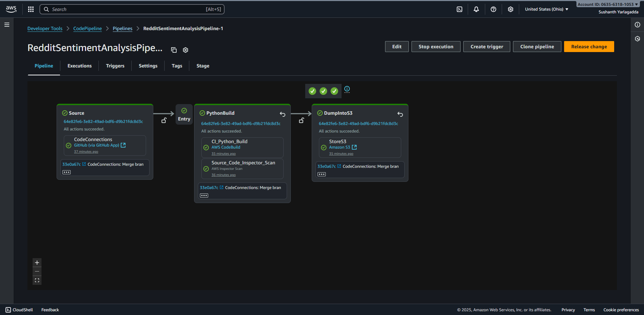Open Terms footer link
Screen dimensions: 644x315
589,310
